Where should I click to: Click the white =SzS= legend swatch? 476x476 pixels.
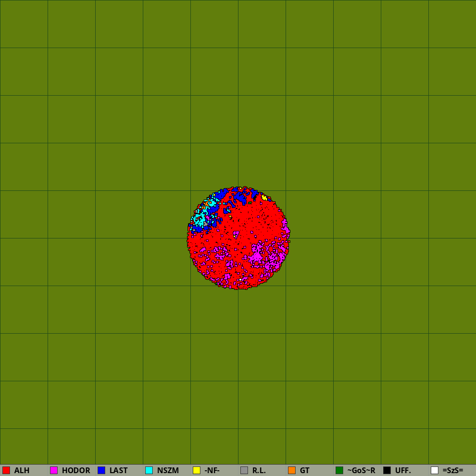point(435,470)
